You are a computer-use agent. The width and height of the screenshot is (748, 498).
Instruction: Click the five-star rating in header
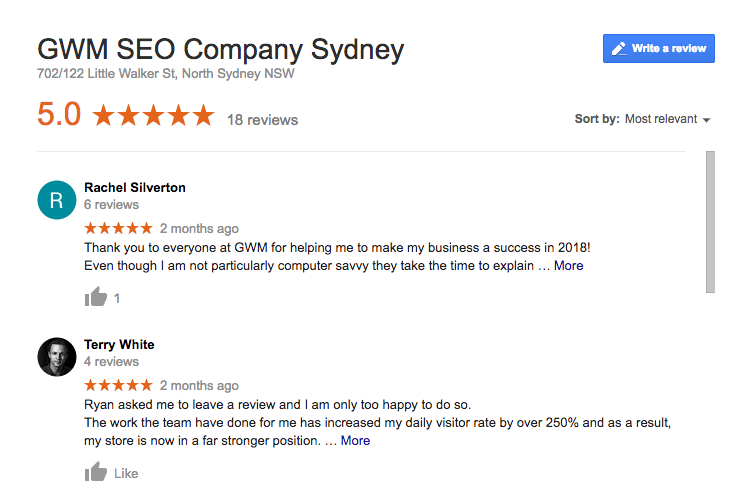[153, 116]
